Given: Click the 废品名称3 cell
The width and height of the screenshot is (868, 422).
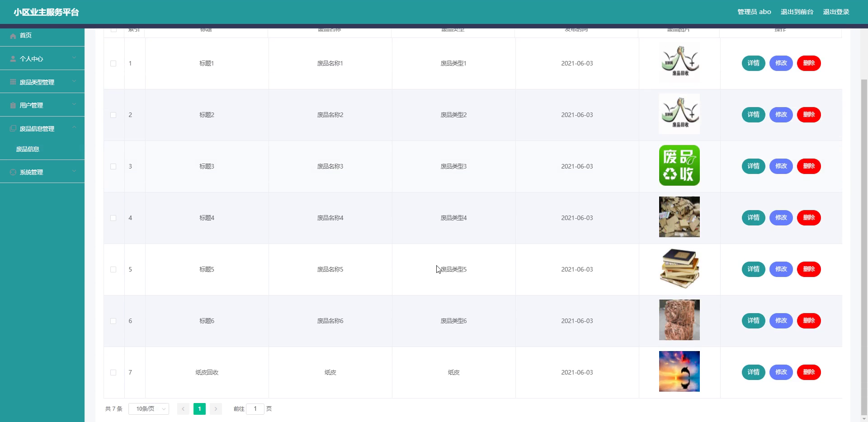Looking at the screenshot, I should 330,167.
